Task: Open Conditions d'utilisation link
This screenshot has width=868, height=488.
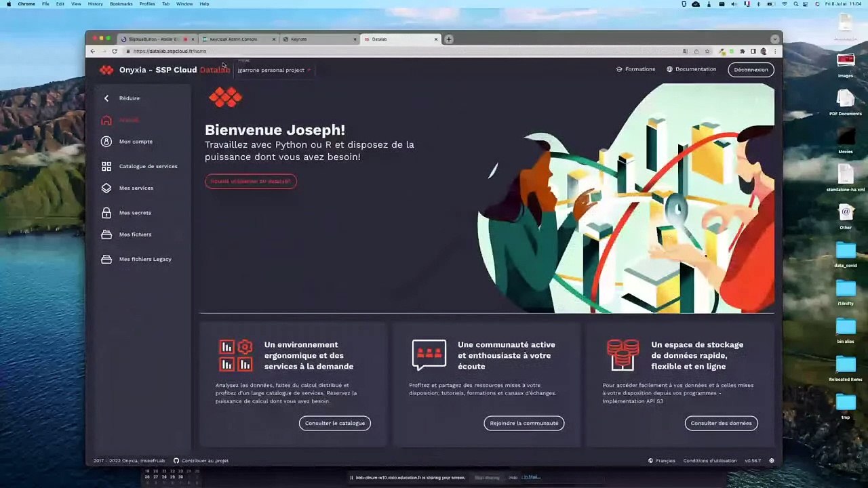Action: click(710, 461)
